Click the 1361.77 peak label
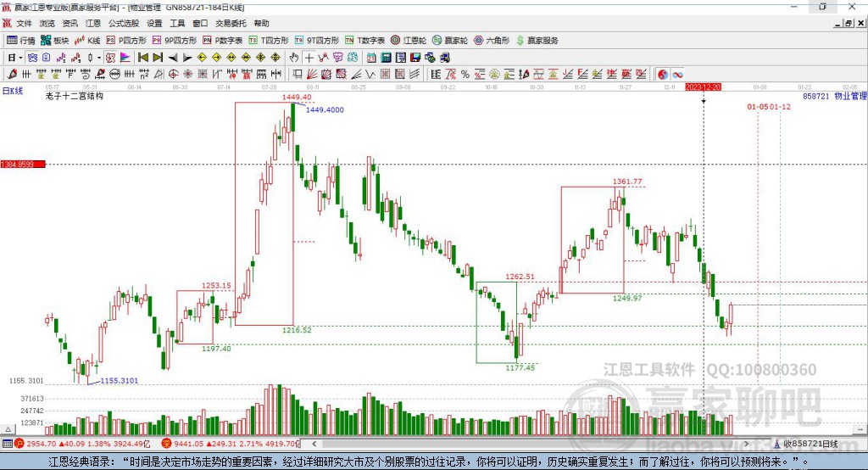The image size is (868, 470). (x=627, y=182)
